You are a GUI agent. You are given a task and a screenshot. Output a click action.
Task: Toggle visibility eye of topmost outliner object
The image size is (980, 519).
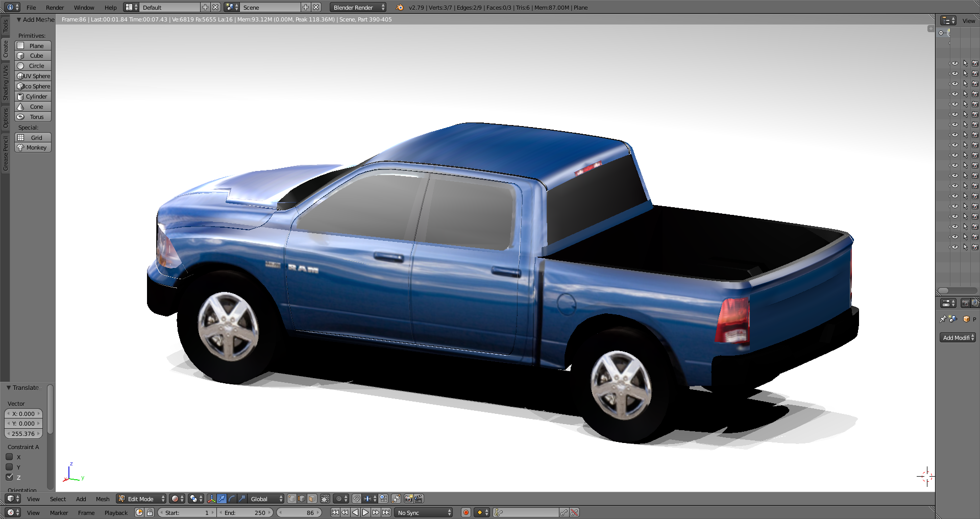955,63
